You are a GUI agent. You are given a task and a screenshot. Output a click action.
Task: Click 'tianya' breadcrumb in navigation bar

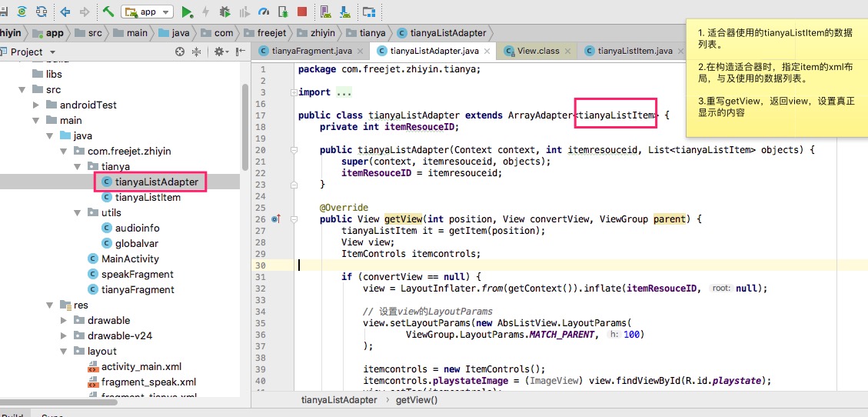click(x=366, y=32)
